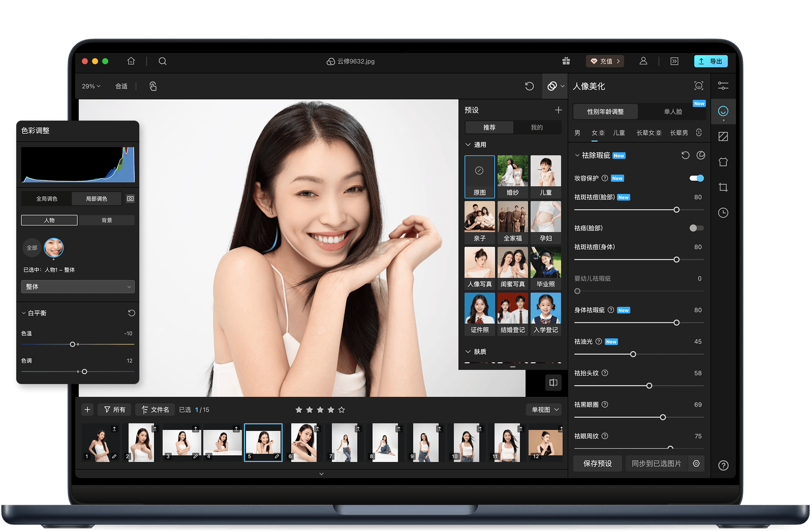The width and height of the screenshot is (812, 532).
Task: Add a new preset with plus icon
Action: point(558,110)
